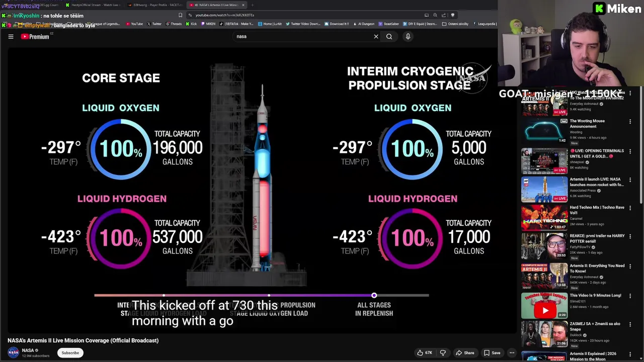
Task: Open the 'LIVE: OPENING TERMINALS' stream thumbnail
Action: pos(544,160)
